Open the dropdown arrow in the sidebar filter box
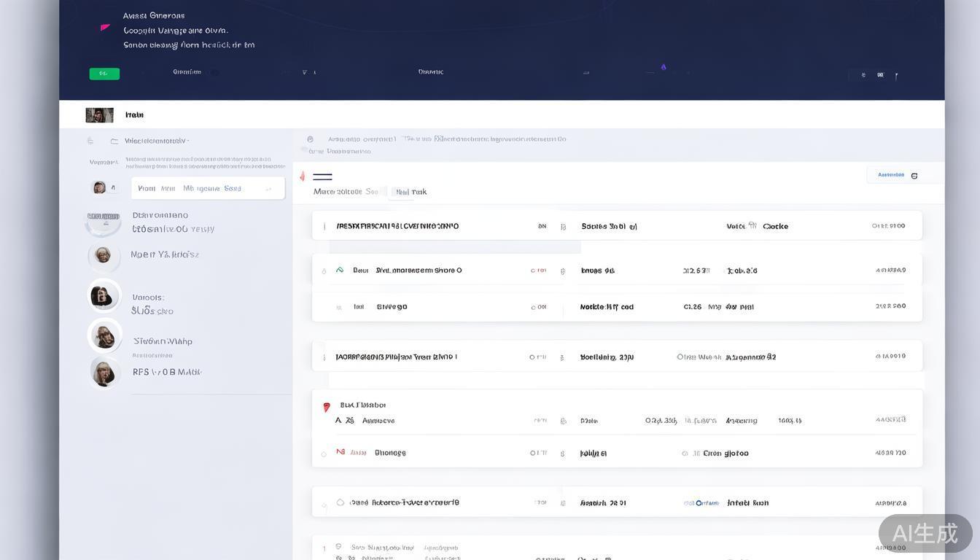 268,189
